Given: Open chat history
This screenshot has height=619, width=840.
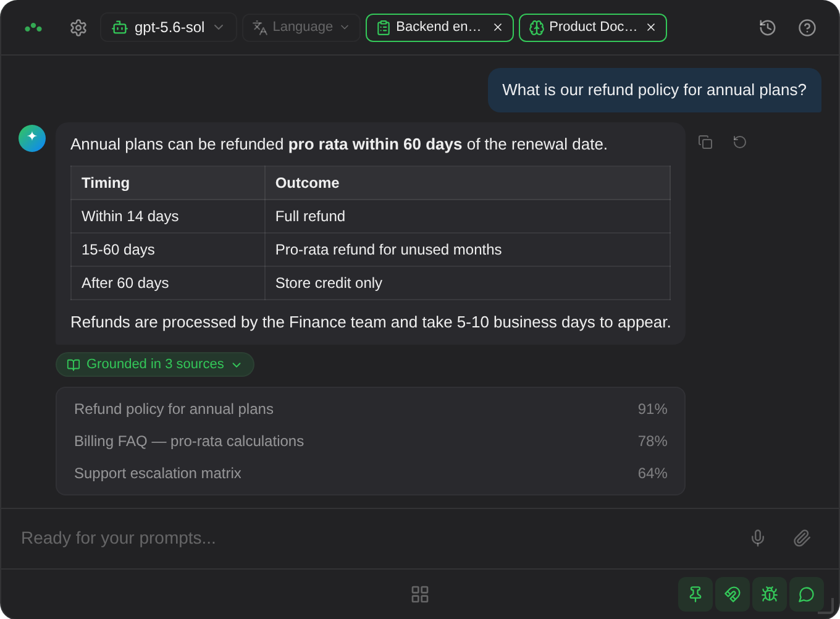Looking at the screenshot, I should tap(768, 28).
